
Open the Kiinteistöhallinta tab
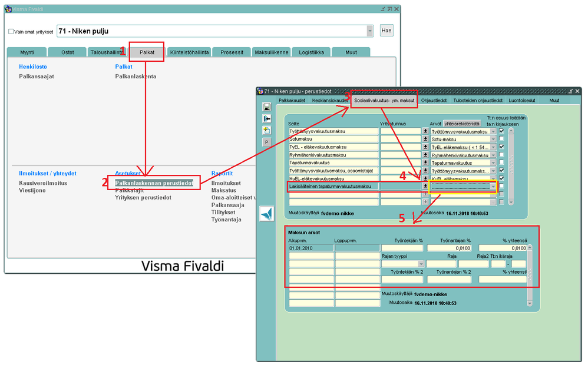(x=189, y=52)
